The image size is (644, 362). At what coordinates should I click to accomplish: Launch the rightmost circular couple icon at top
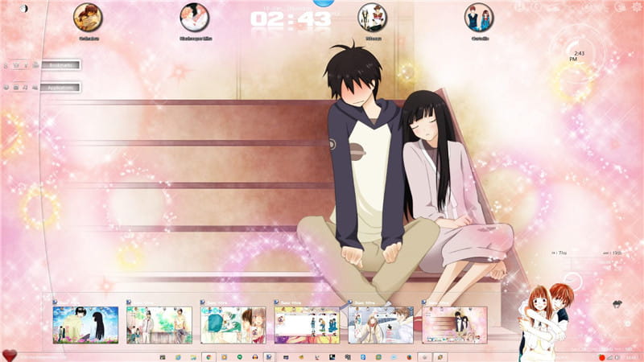coord(478,16)
